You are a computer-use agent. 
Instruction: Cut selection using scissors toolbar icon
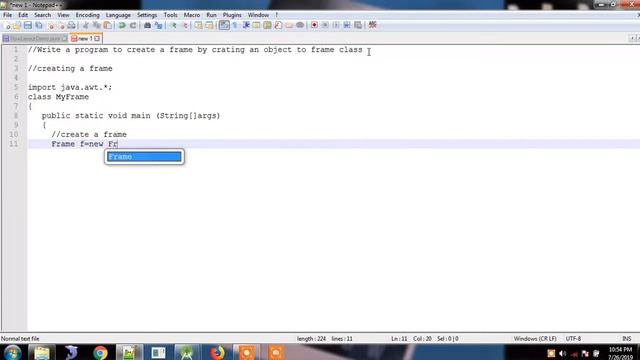85,25
